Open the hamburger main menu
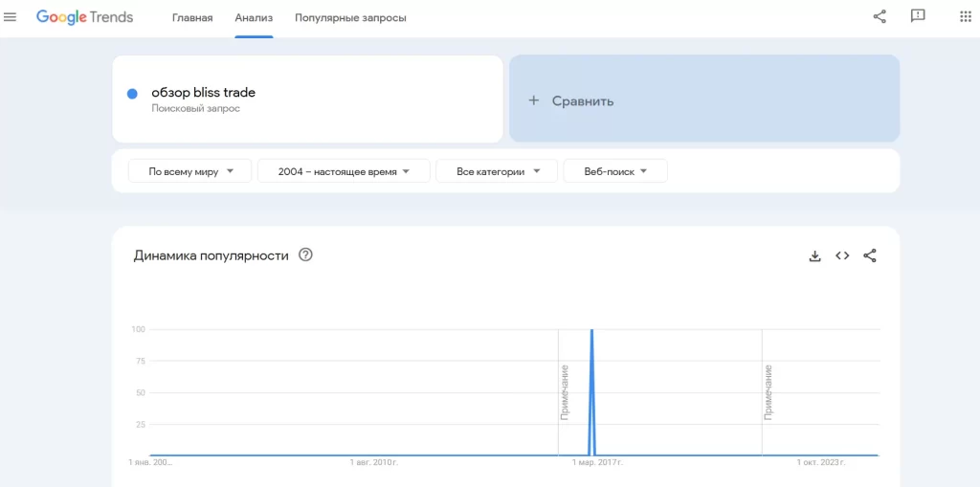Image resolution: width=980 pixels, height=487 pixels. (10, 17)
